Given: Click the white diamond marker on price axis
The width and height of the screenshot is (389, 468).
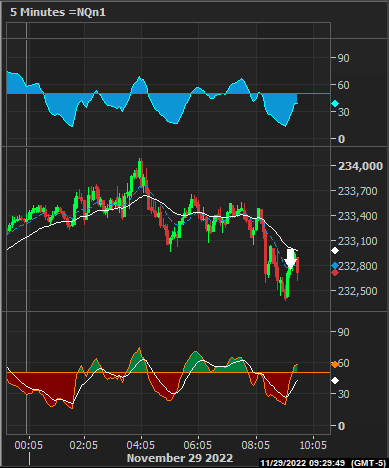Looking at the screenshot, I should [335, 251].
